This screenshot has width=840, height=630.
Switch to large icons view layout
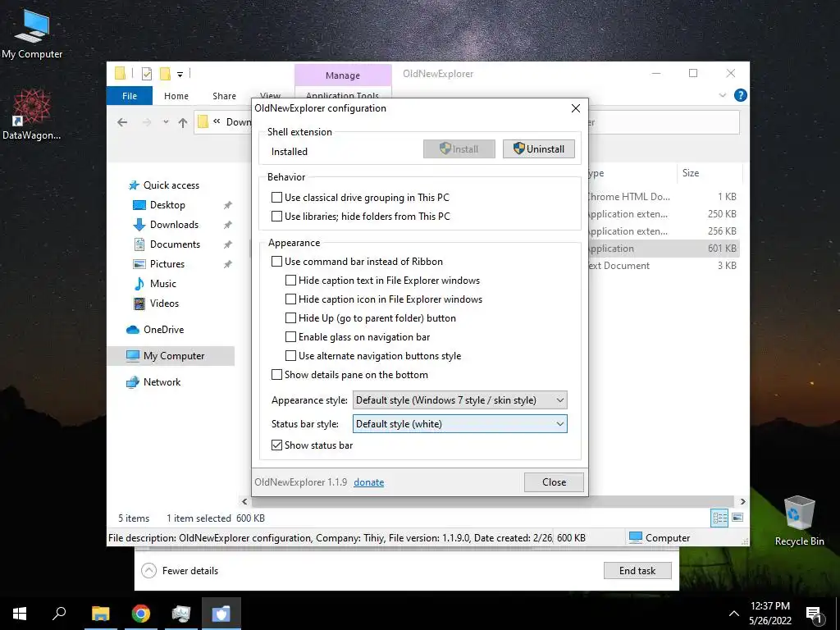737,518
